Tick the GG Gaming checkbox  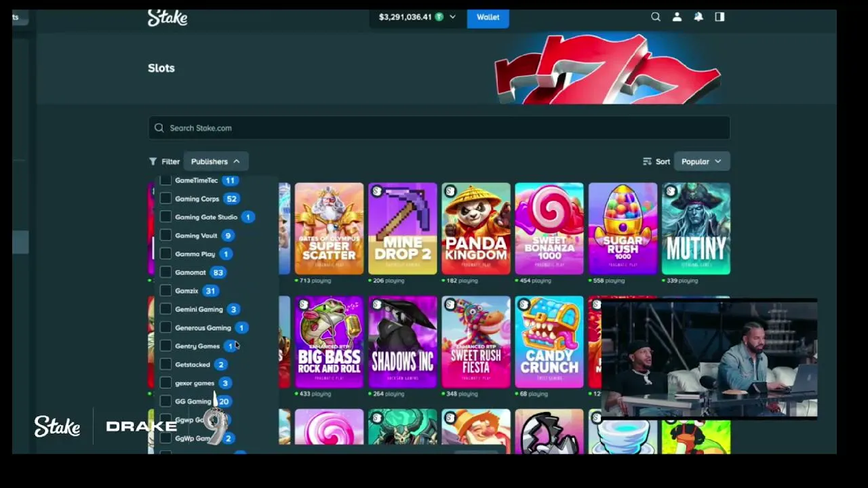[x=165, y=401]
